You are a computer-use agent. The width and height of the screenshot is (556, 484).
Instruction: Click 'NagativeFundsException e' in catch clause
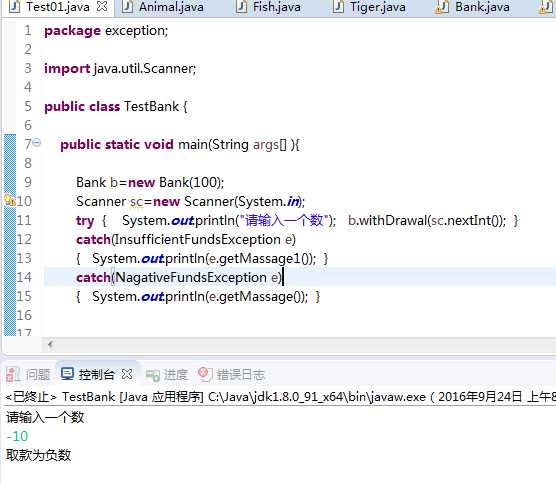[x=198, y=278]
